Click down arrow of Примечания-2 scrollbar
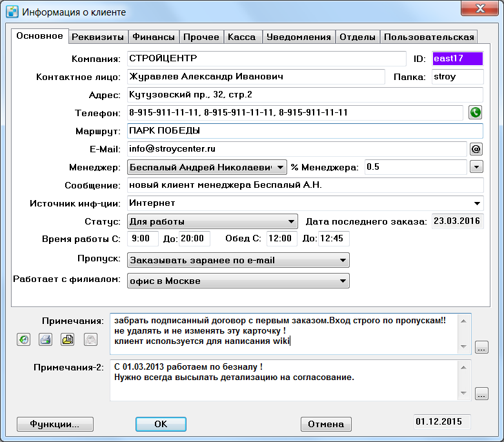 click(463, 393)
